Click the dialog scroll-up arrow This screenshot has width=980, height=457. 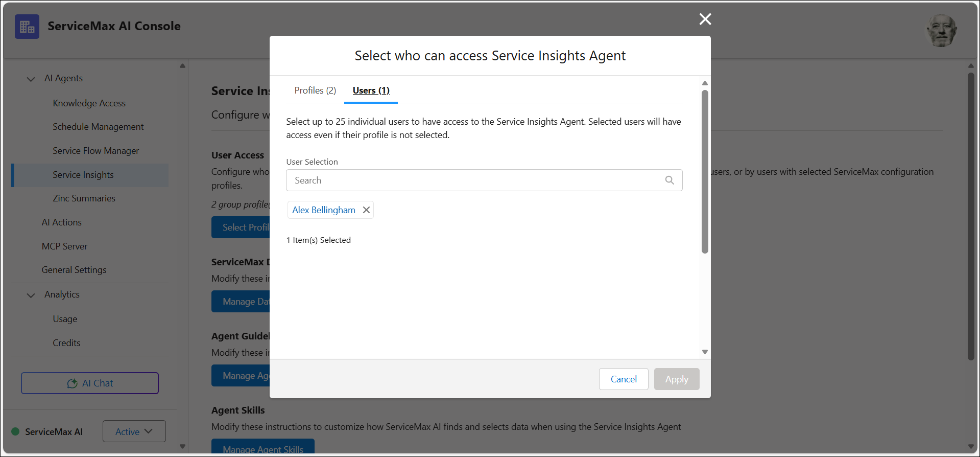click(x=705, y=83)
